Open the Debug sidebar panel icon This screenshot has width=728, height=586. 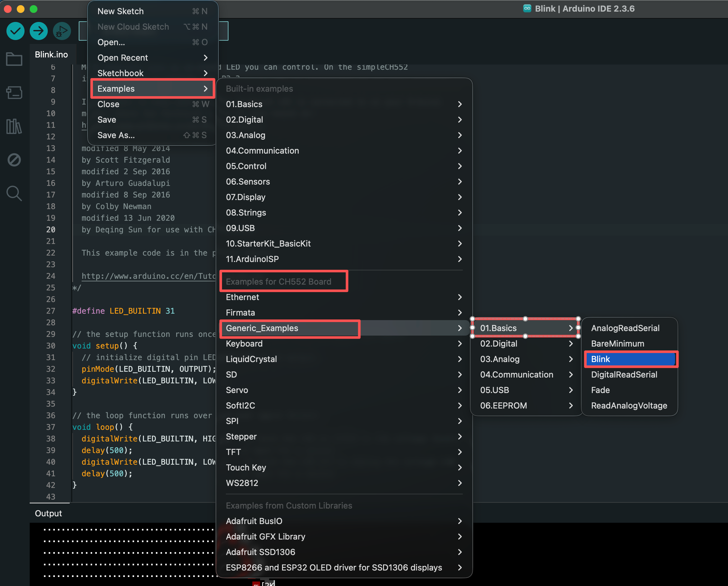[14, 160]
